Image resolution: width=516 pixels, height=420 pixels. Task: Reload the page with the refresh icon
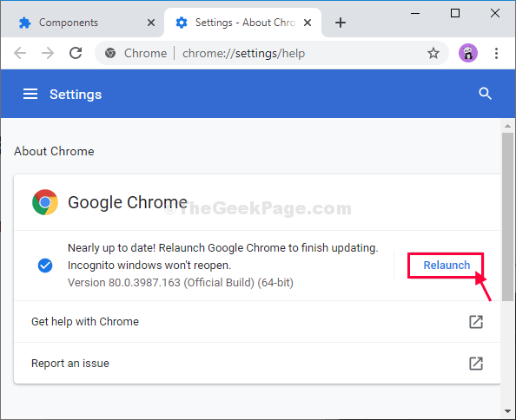(76, 53)
